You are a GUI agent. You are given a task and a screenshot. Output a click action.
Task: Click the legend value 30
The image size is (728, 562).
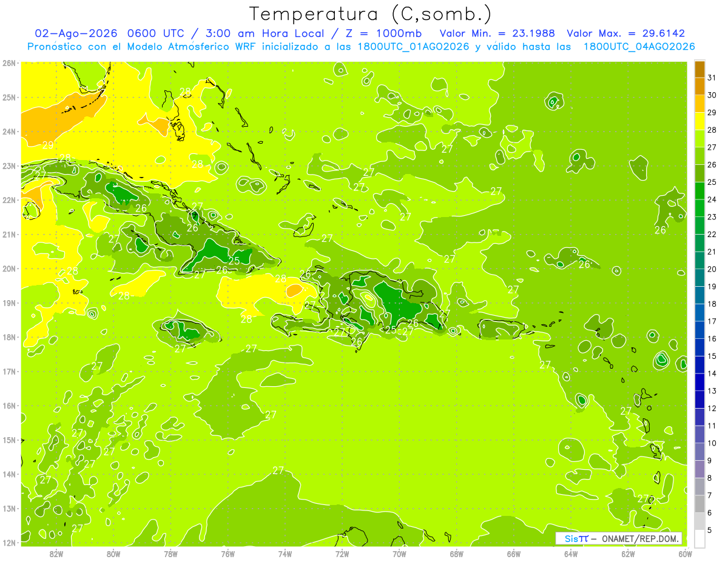coord(712,95)
